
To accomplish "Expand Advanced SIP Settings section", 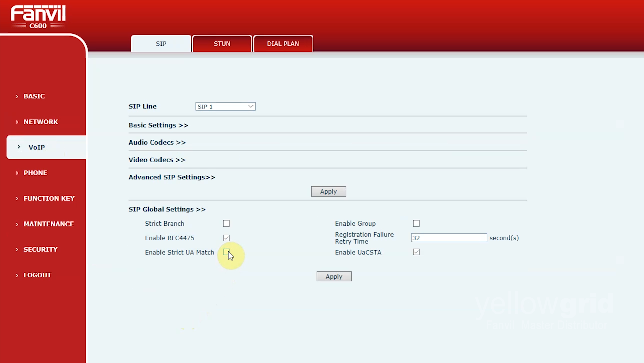I will click(172, 177).
